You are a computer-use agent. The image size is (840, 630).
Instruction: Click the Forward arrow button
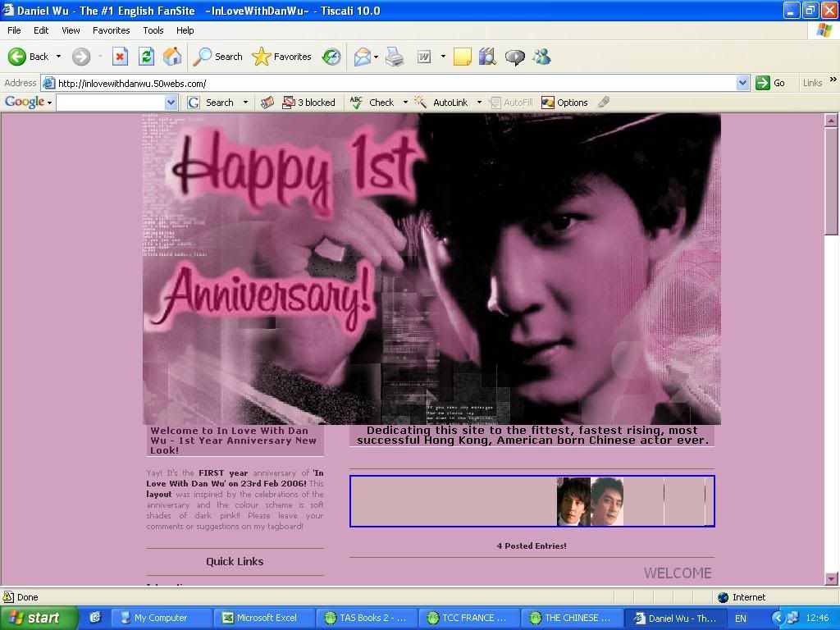coord(81,57)
